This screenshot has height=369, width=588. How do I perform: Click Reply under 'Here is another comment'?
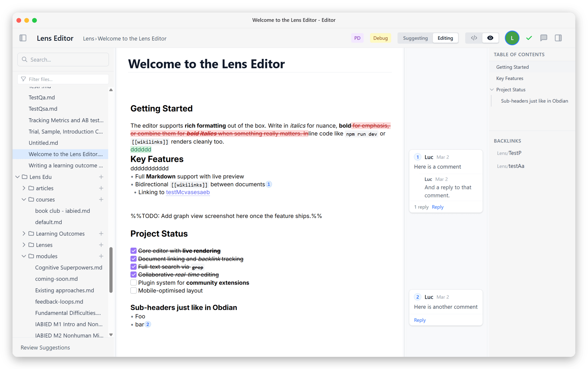tap(420, 320)
